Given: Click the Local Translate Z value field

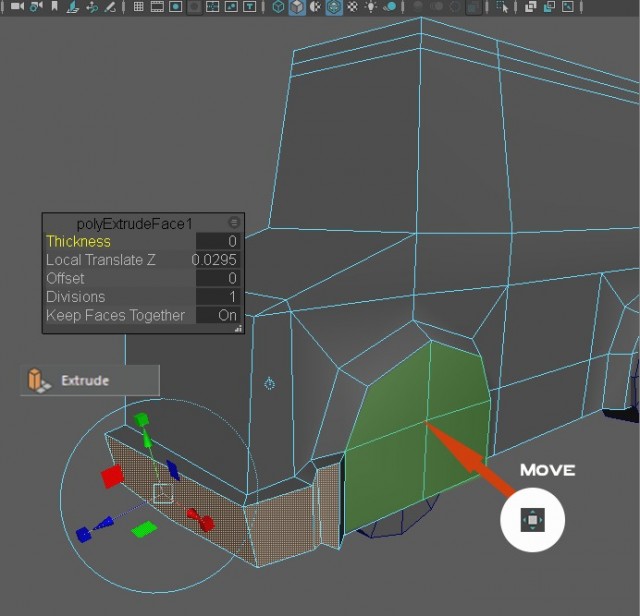Looking at the screenshot, I should [x=216, y=260].
